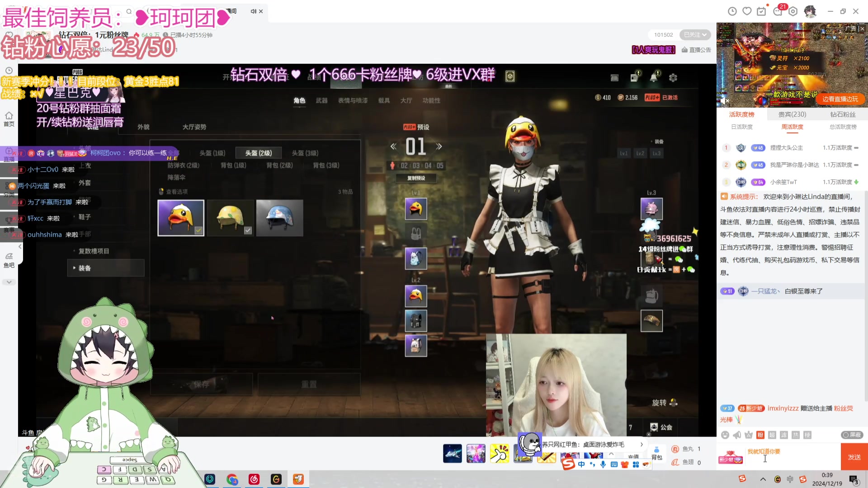Image resolution: width=868 pixels, height=488 pixels.
Task: Mute the stream tab speaker icon
Action: 253,11
